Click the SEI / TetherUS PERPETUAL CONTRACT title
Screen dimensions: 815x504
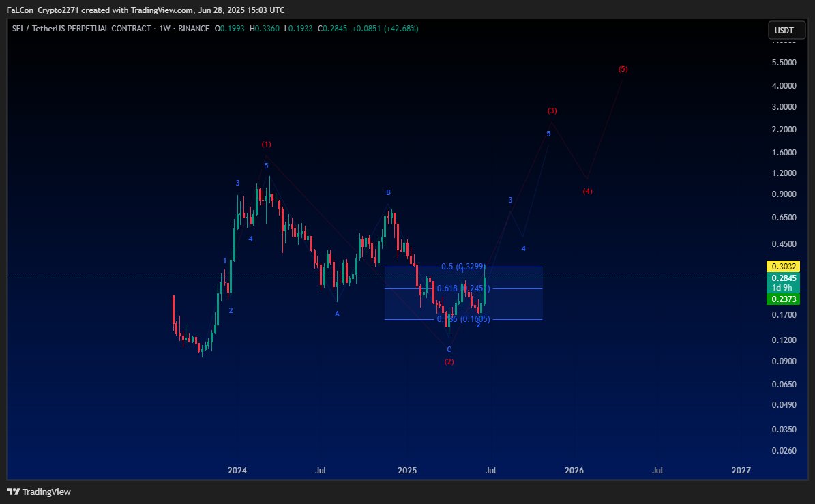click(x=82, y=29)
